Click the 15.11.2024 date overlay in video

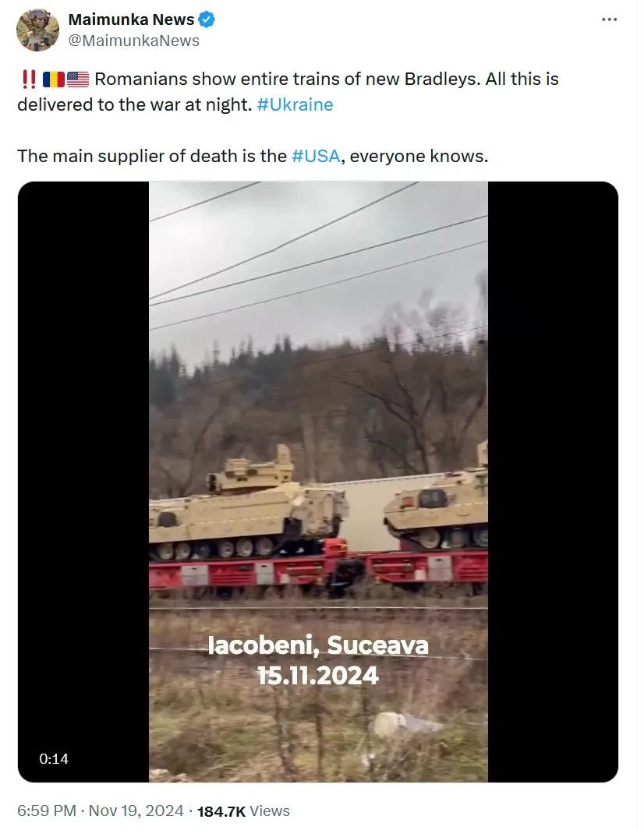tap(318, 676)
